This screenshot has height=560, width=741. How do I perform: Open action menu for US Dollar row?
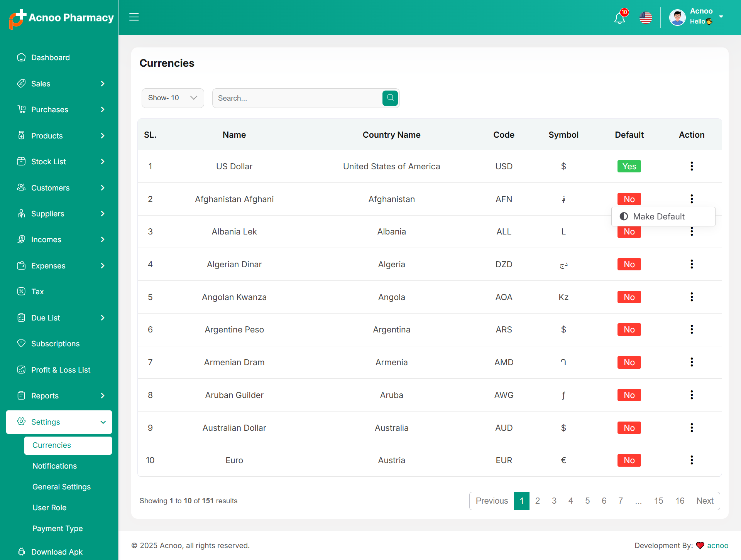coord(692,166)
